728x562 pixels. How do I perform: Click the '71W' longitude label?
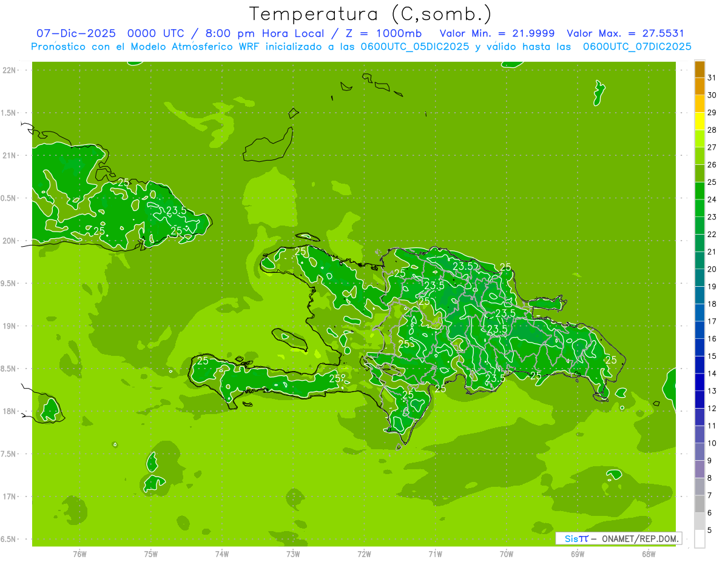(435, 554)
